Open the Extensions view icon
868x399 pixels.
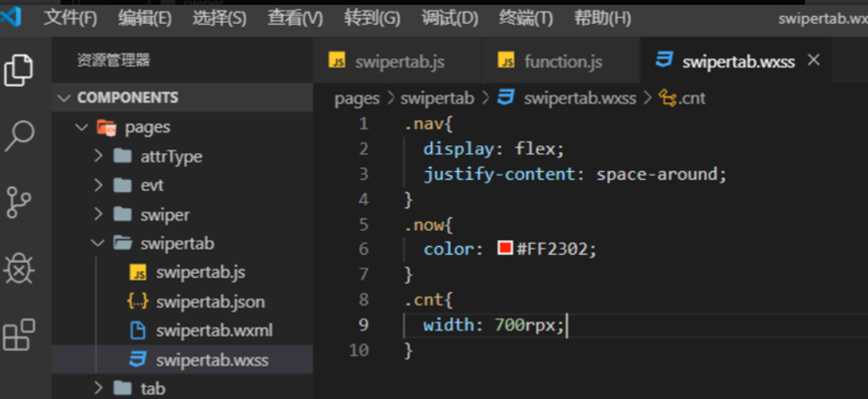(19, 334)
